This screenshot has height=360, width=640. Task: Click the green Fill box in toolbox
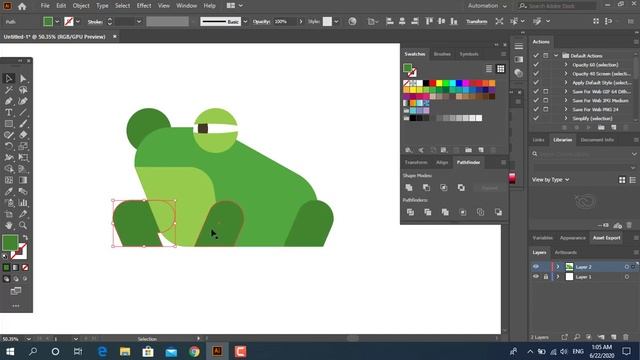pyautogui.click(x=10, y=242)
